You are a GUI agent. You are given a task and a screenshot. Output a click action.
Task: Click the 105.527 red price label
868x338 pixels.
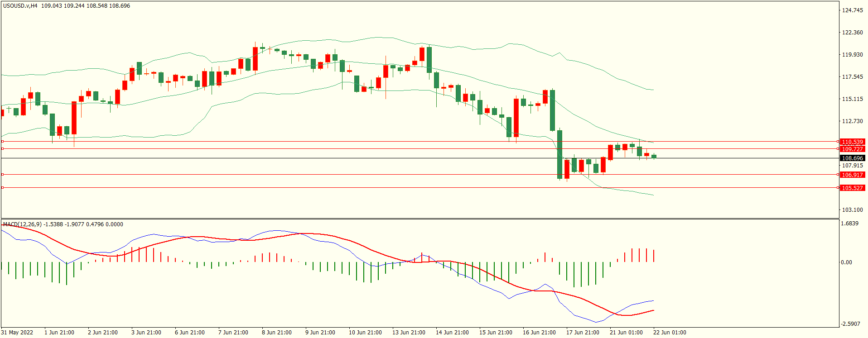coord(852,188)
